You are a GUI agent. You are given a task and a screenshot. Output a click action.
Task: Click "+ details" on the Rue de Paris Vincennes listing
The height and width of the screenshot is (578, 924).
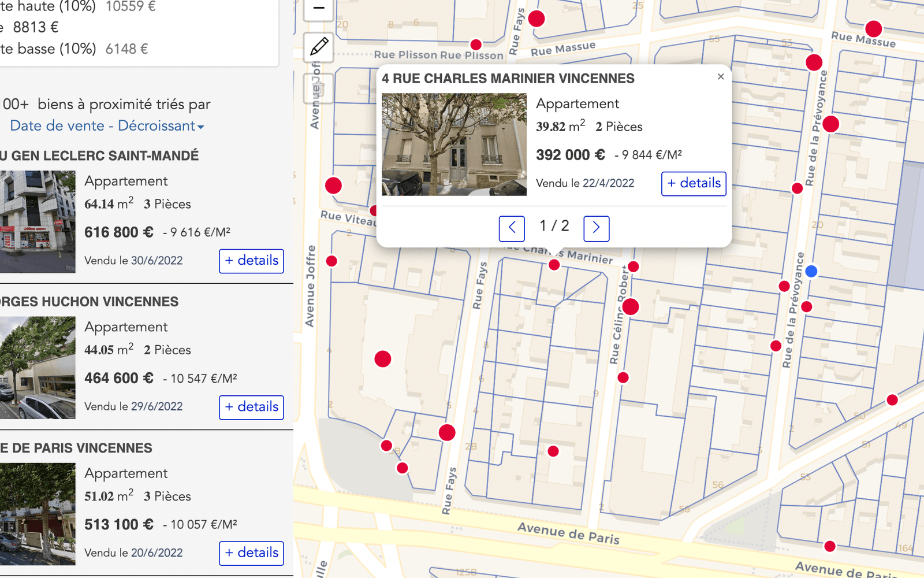(x=251, y=553)
